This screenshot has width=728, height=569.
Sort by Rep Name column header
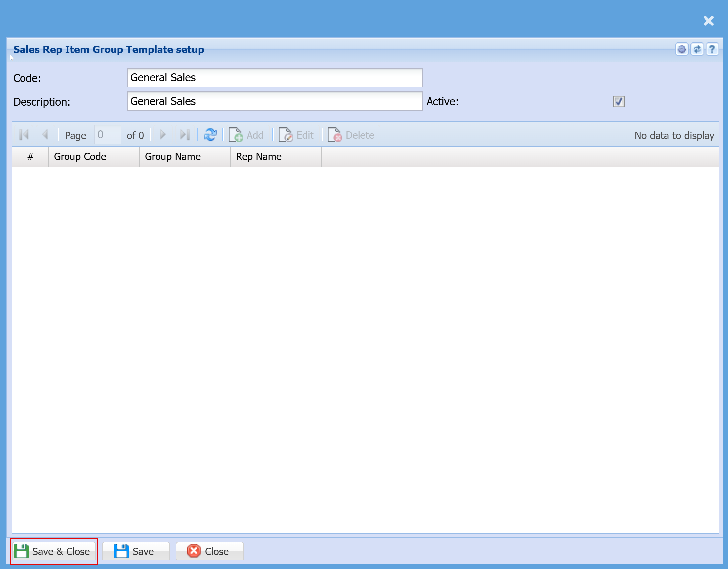coord(275,157)
